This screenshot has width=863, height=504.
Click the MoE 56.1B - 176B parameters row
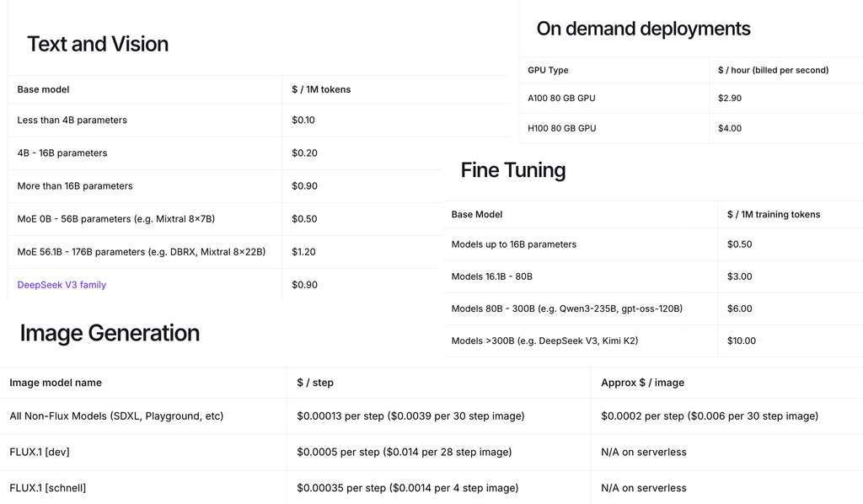point(142,252)
